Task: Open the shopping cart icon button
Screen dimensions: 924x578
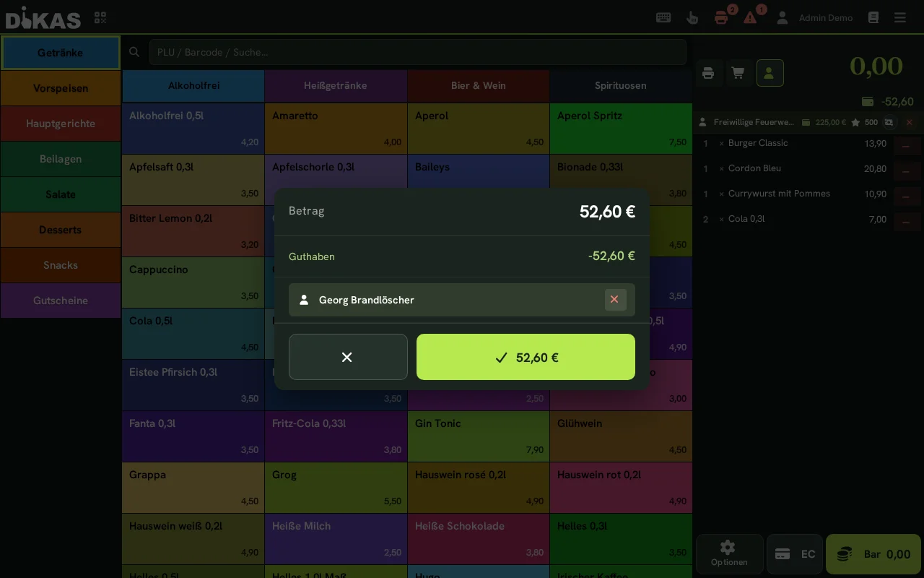Action: pos(738,73)
